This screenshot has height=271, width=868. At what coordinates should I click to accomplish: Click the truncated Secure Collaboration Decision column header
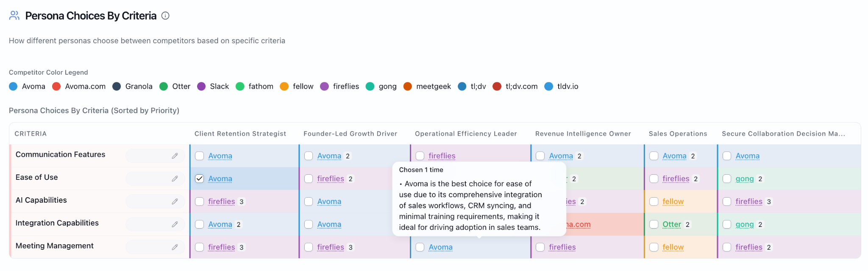tap(783, 134)
